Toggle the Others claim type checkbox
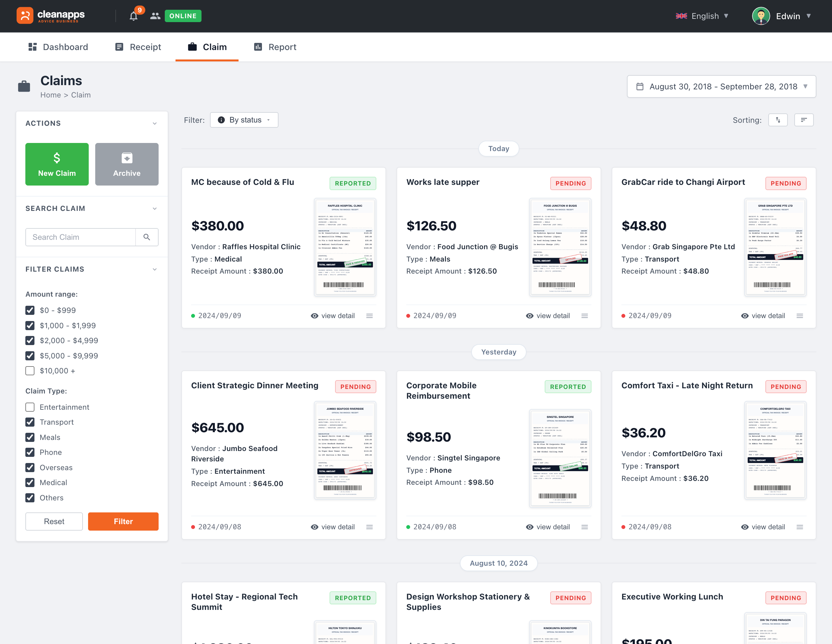 pos(30,498)
